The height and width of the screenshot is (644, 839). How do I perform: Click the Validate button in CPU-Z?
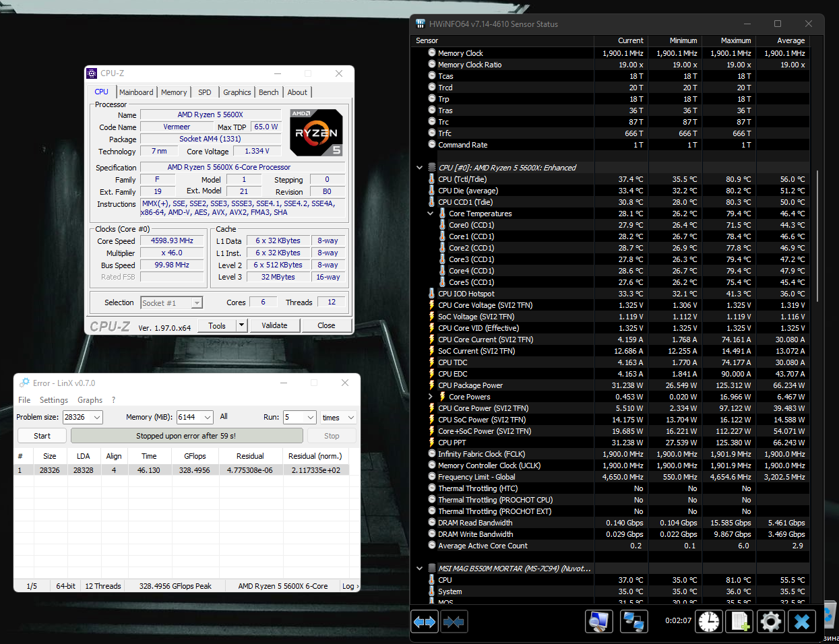click(274, 325)
